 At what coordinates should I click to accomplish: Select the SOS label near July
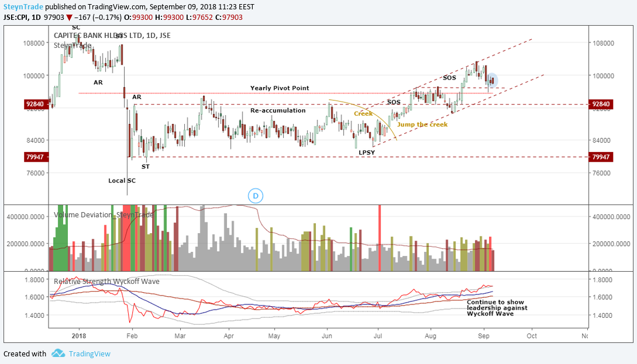394,102
